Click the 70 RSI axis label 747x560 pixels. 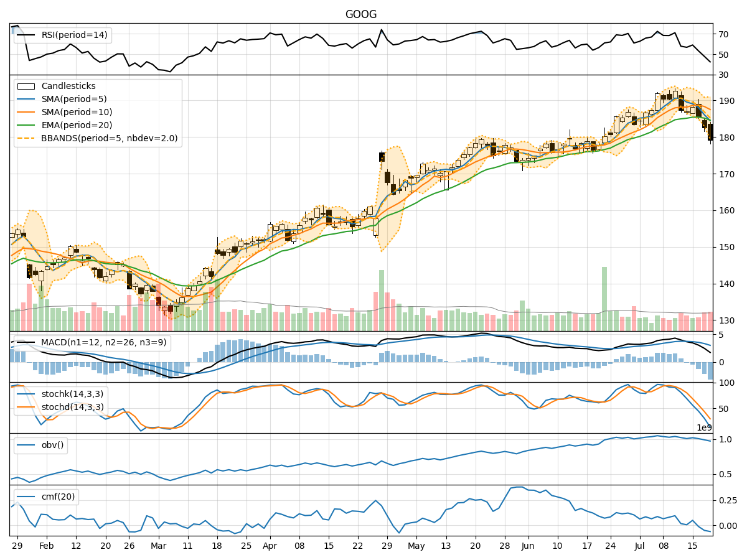click(x=723, y=35)
